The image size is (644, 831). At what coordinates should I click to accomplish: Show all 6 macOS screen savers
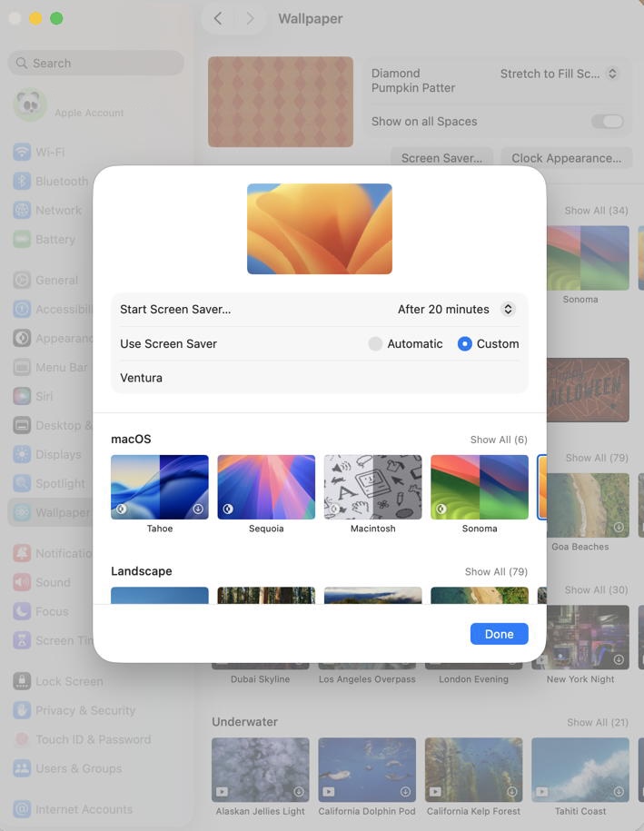point(499,440)
